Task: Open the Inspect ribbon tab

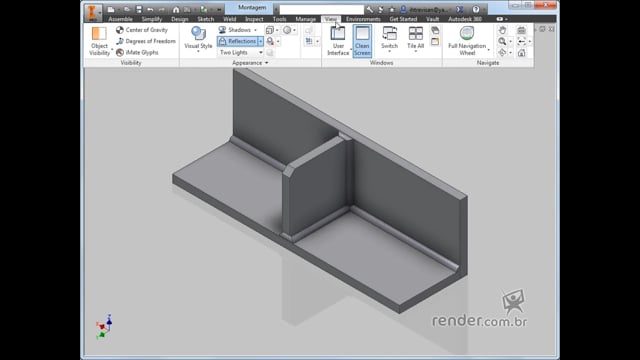Action: tap(254, 19)
